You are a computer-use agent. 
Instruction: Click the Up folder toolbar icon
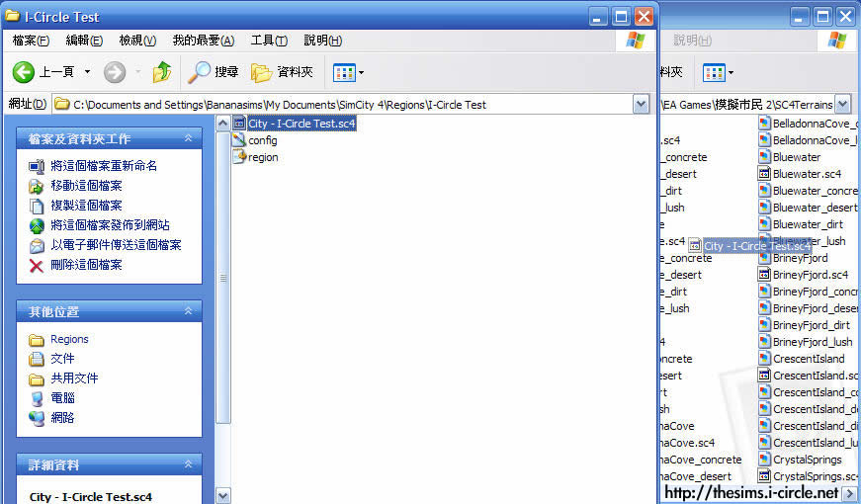(162, 72)
